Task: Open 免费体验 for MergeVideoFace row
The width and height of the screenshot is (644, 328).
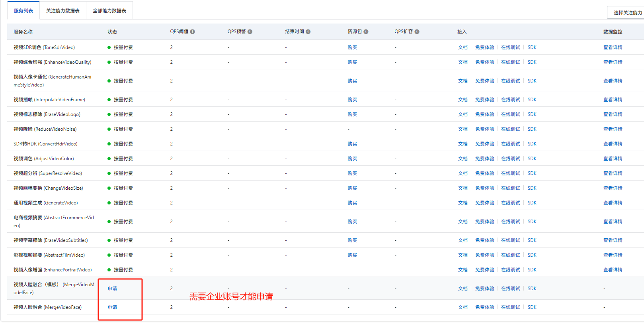Action: point(485,307)
